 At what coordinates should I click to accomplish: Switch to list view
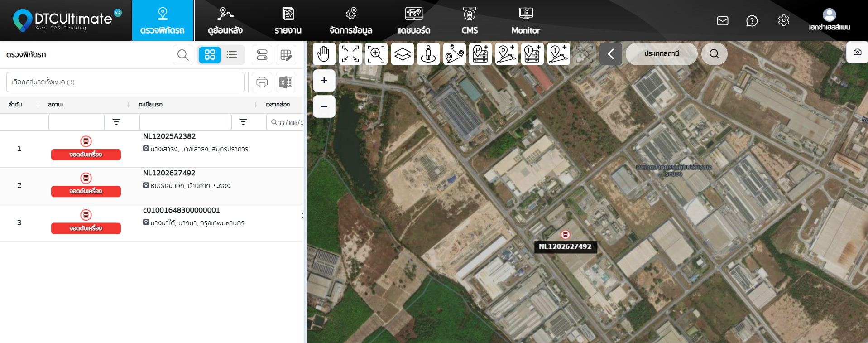[x=232, y=55]
